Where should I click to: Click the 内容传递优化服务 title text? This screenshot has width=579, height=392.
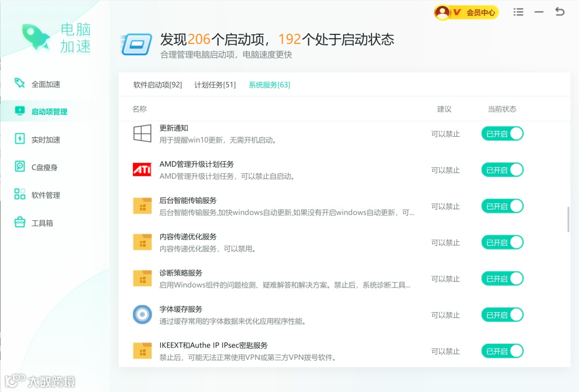[188, 236]
